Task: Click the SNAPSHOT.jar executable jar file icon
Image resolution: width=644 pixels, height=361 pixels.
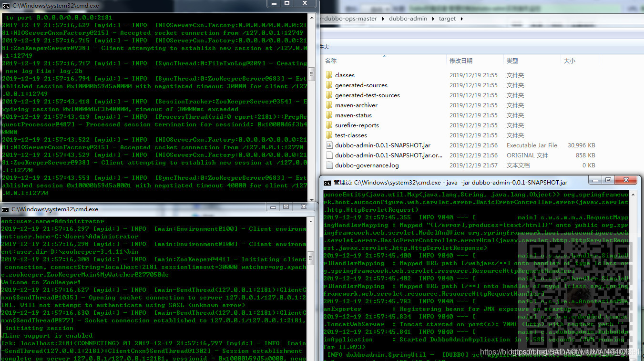Action: pos(329,145)
